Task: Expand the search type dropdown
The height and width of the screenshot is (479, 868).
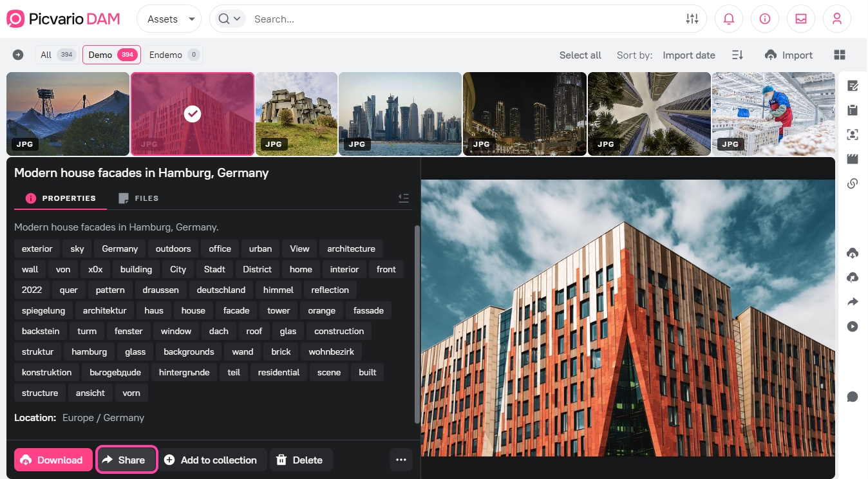Action: click(x=230, y=19)
